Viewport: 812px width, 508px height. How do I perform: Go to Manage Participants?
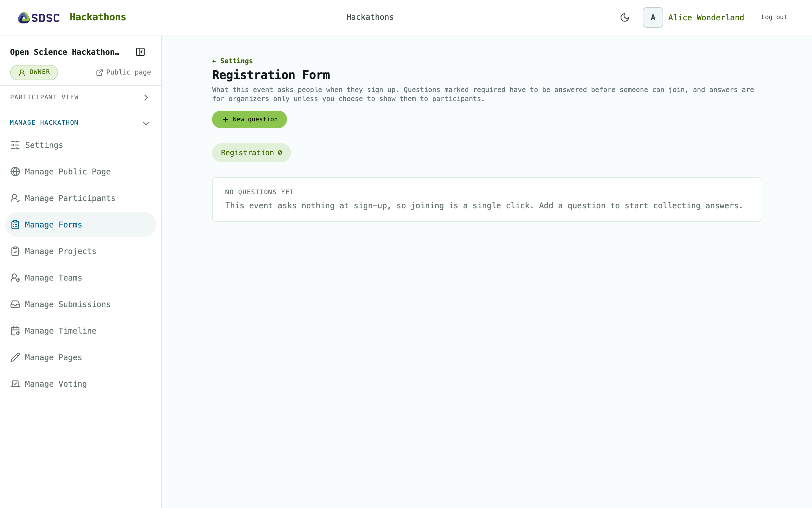click(x=81, y=198)
